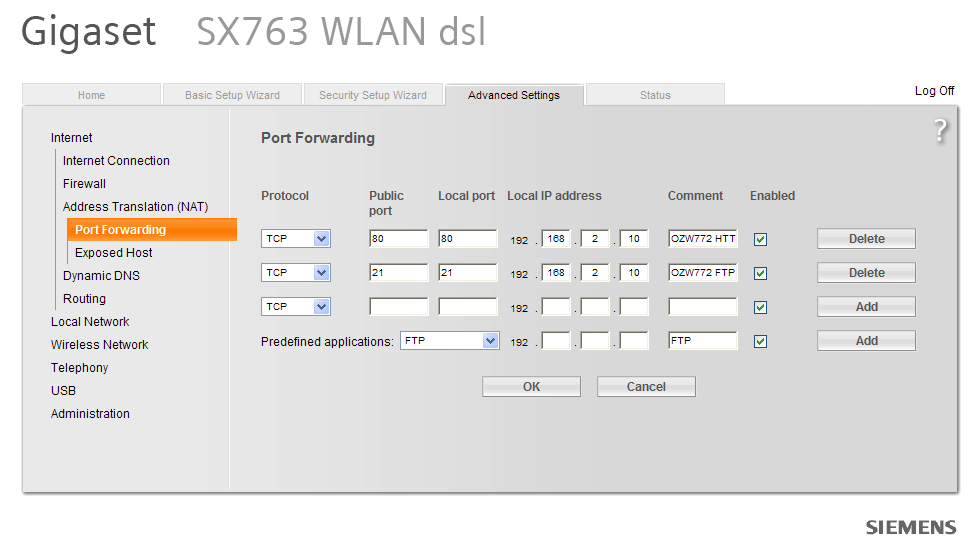This screenshot has height=546, width=974.
Task: Open the Exposed Host page
Action: point(114,252)
